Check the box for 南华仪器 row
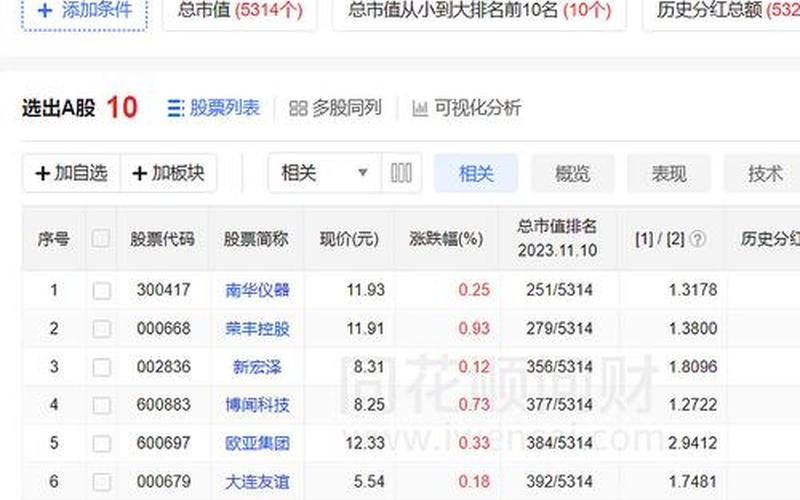The height and width of the screenshot is (500, 800). pyautogui.click(x=102, y=291)
